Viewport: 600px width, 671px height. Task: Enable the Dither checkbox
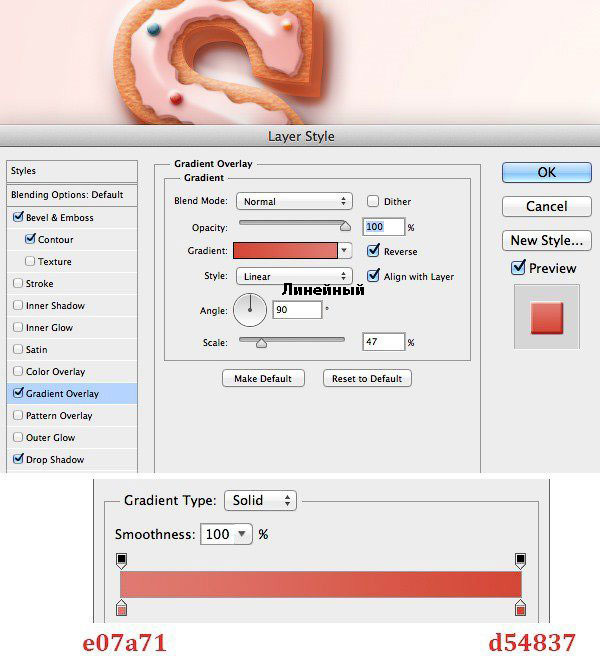(x=373, y=201)
